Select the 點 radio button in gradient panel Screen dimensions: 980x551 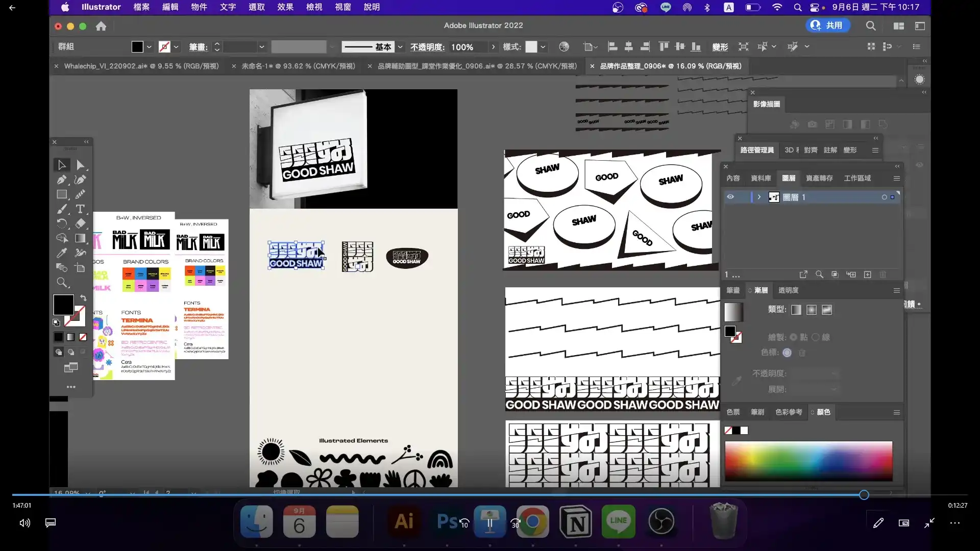click(793, 337)
